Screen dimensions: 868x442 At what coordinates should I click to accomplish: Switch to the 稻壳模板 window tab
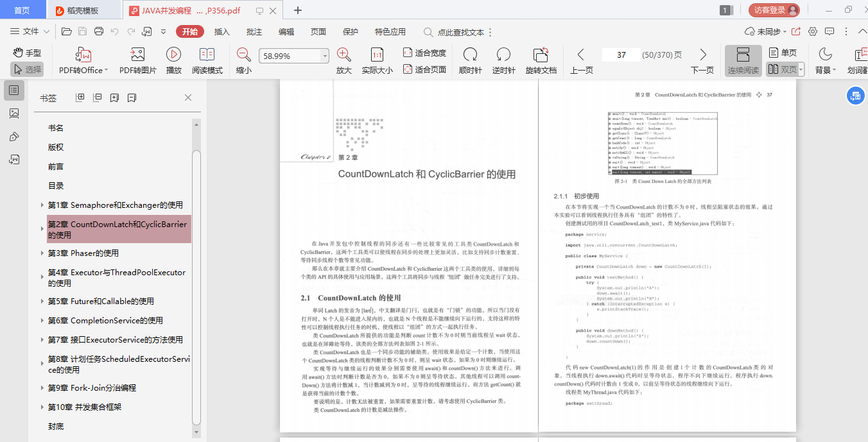click(83, 10)
